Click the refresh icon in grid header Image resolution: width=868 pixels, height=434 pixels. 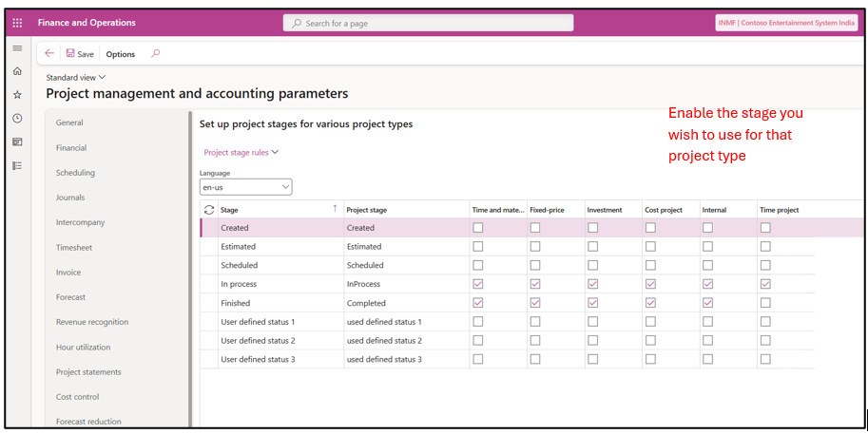209,210
